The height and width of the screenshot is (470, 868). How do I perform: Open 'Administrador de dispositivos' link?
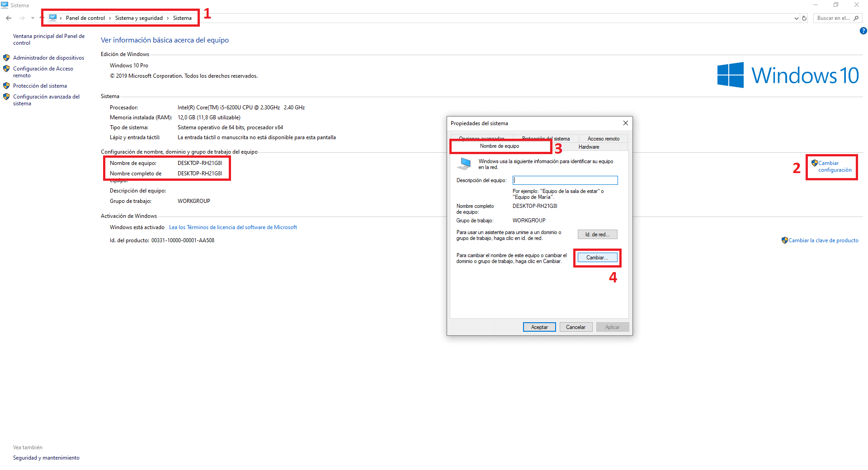click(48, 58)
